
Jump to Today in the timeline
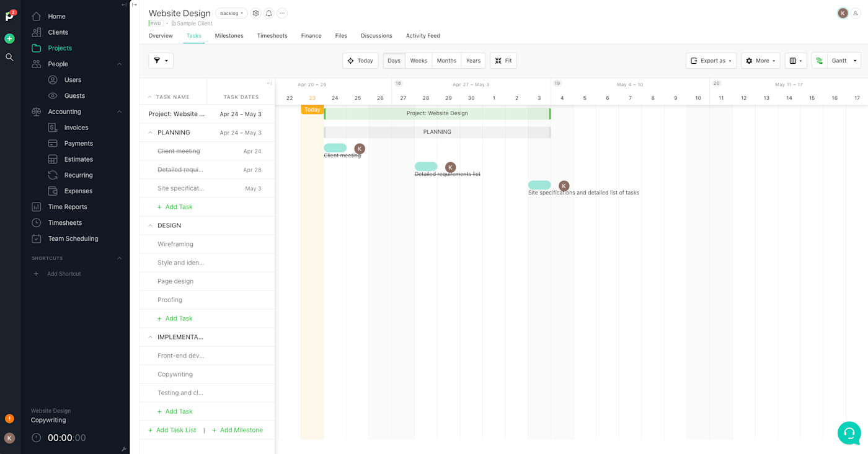(x=360, y=61)
